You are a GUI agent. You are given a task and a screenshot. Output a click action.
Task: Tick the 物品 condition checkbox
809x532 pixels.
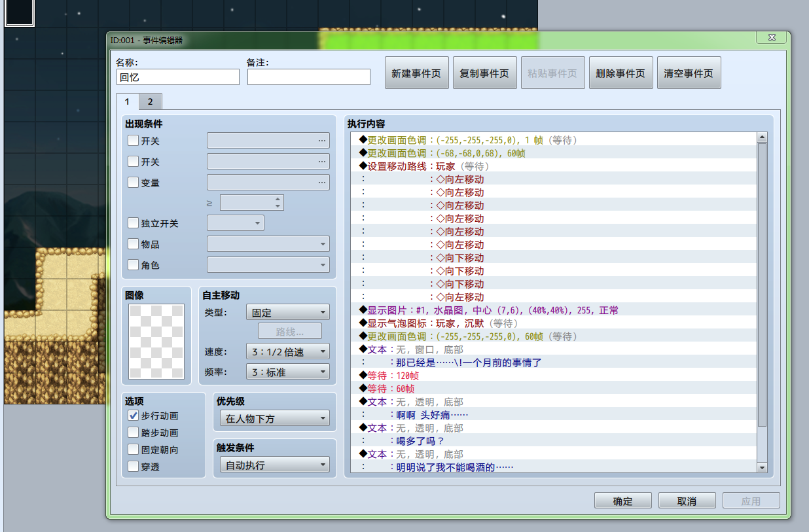(x=133, y=244)
